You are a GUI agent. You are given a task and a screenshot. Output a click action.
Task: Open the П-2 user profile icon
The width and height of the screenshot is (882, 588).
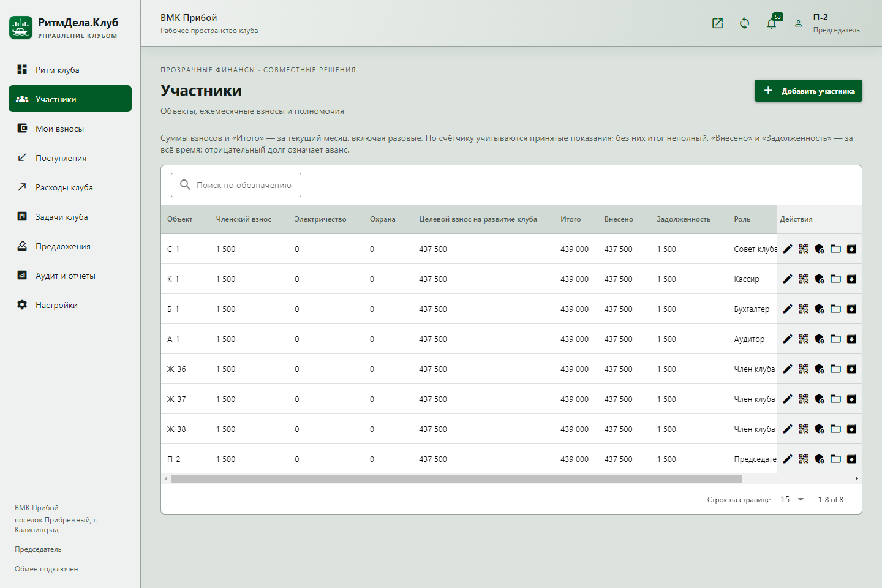coord(799,23)
